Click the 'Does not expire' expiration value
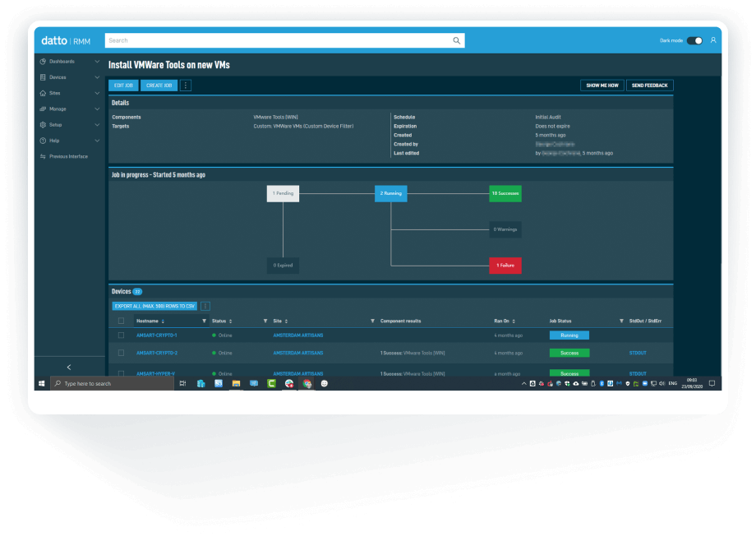The image size is (756, 555). coord(552,127)
